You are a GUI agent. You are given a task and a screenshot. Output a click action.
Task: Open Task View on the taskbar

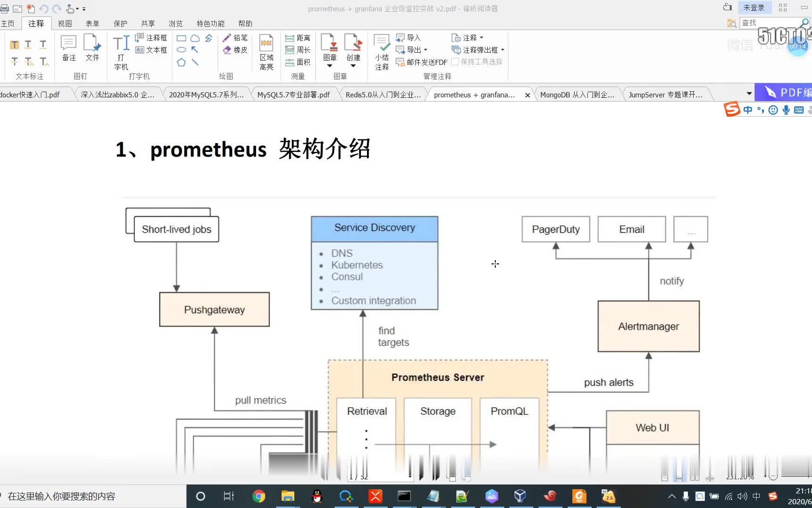click(229, 496)
